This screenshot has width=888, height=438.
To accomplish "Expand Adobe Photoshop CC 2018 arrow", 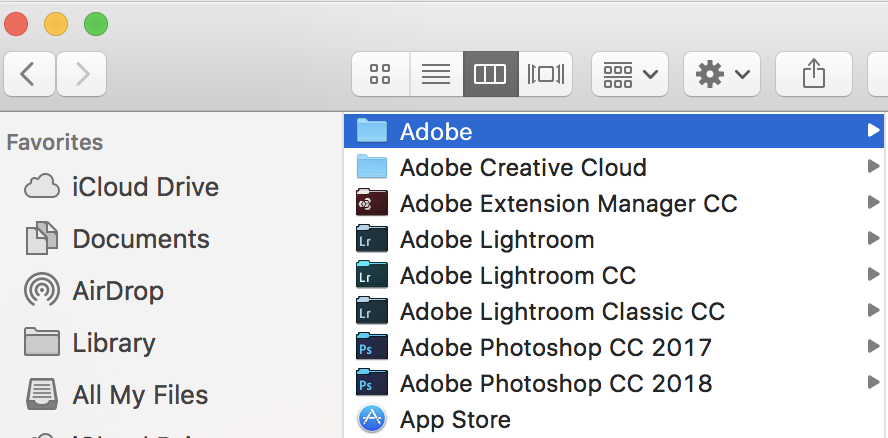I will coord(873,382).
